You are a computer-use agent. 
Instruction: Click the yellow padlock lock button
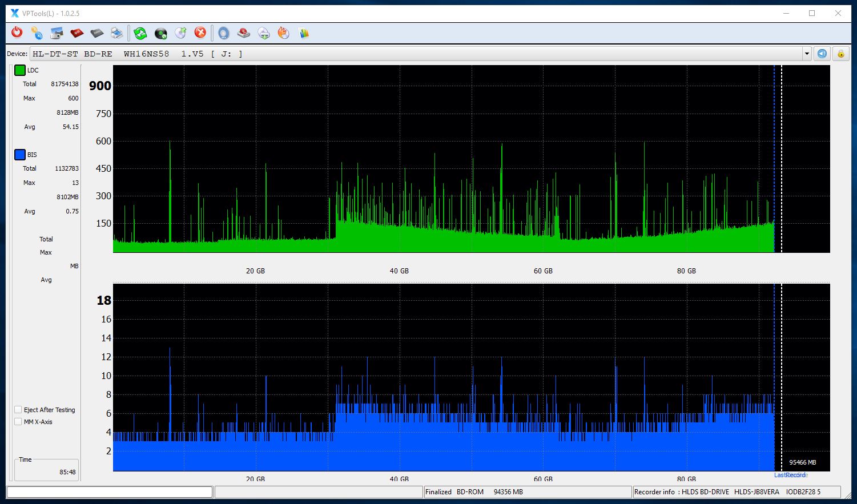point(840,54)
